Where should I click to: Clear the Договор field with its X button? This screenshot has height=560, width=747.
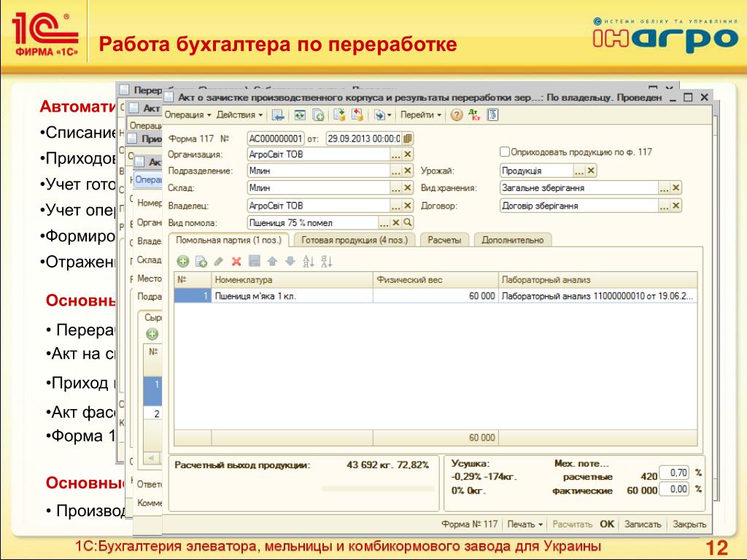pyautogui.click(x=676, y=205)
